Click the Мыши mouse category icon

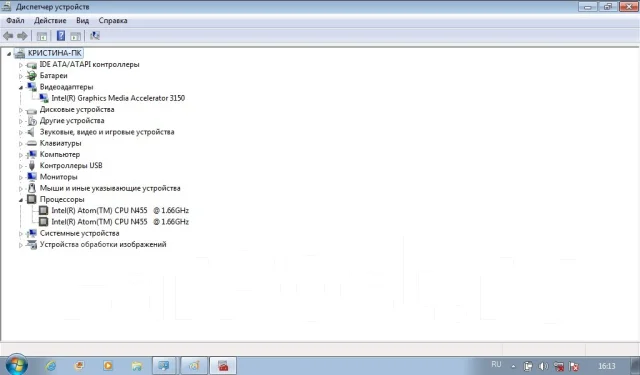[31, 188]
